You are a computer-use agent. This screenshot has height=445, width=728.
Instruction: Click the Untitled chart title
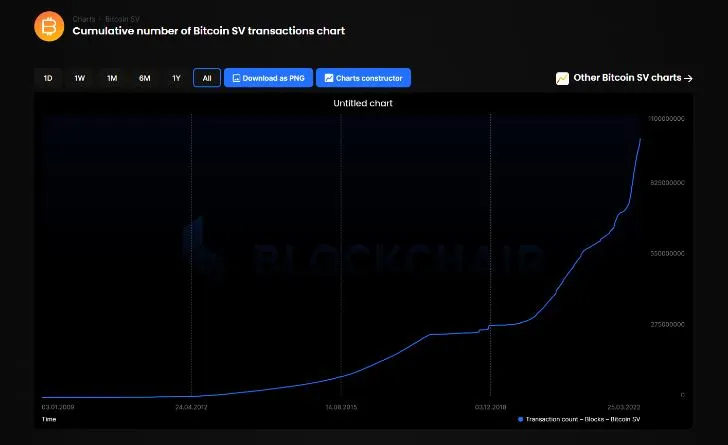click(363, 103)
